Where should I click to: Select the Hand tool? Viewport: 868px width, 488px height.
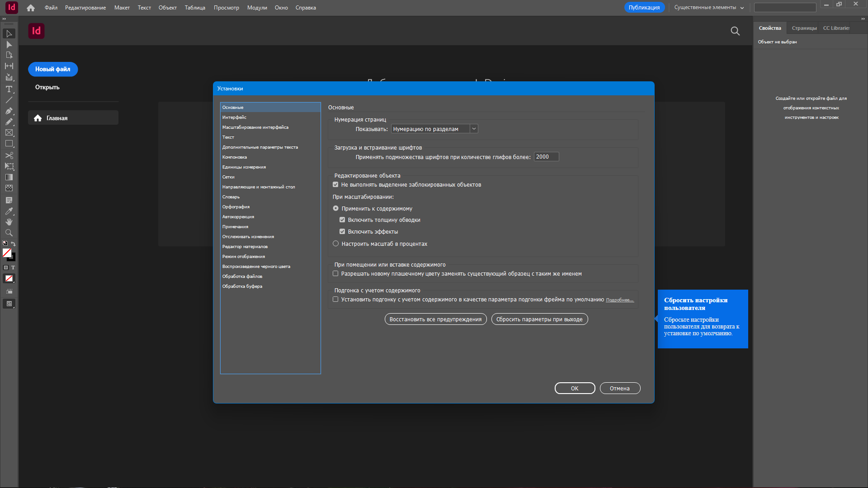pyautogui.click(x=9, y=222)
